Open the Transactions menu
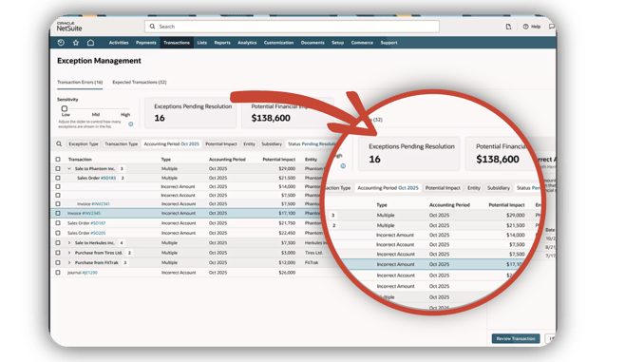Screen dimensions: 644x362 pos(177,43)
